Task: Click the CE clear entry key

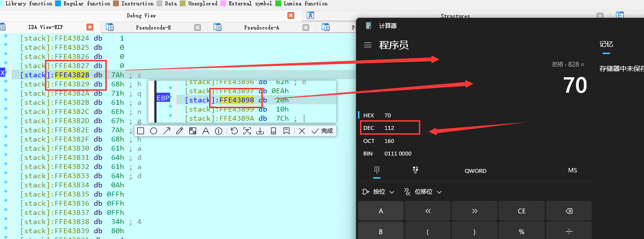Action: coord(522,211)
